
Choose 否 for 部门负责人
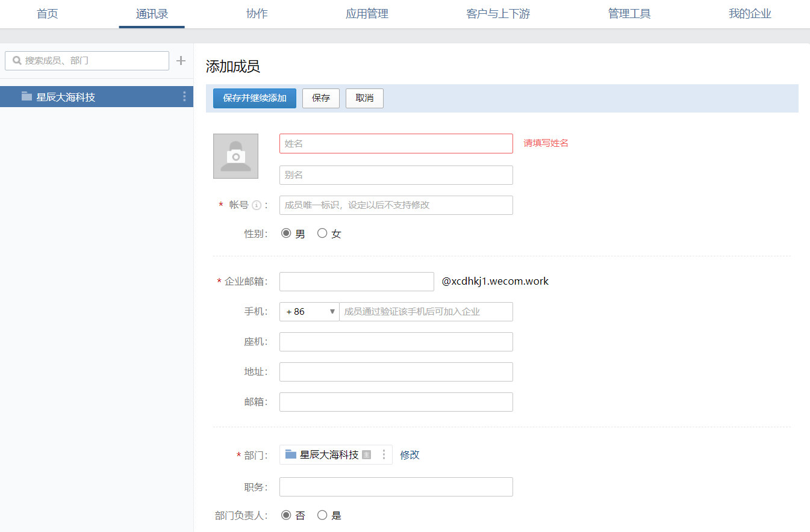(x=286, y=515)
